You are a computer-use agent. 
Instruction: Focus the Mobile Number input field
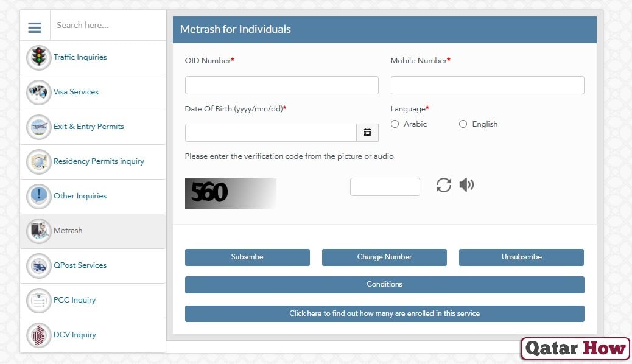click(487, 85)
